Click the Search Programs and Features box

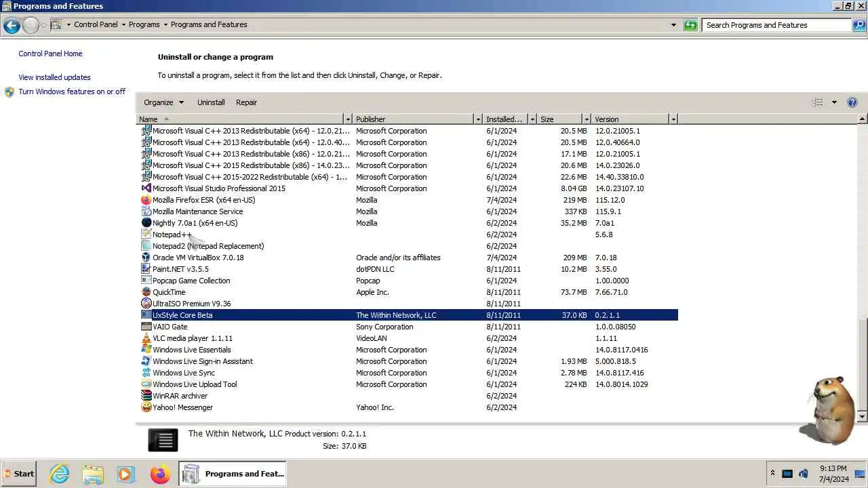(x=777, y=25)
